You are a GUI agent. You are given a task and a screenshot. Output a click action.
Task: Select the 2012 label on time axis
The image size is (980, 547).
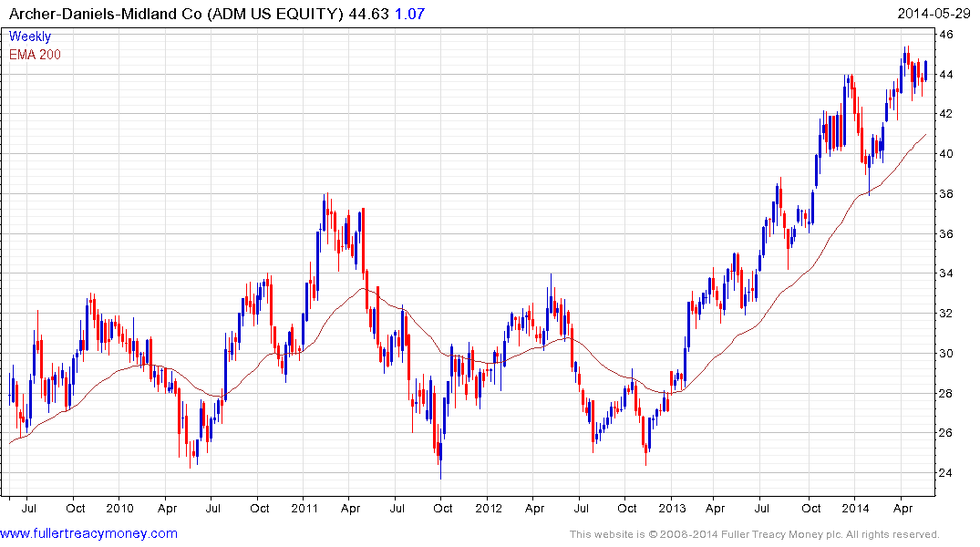[x=488, y=508]
